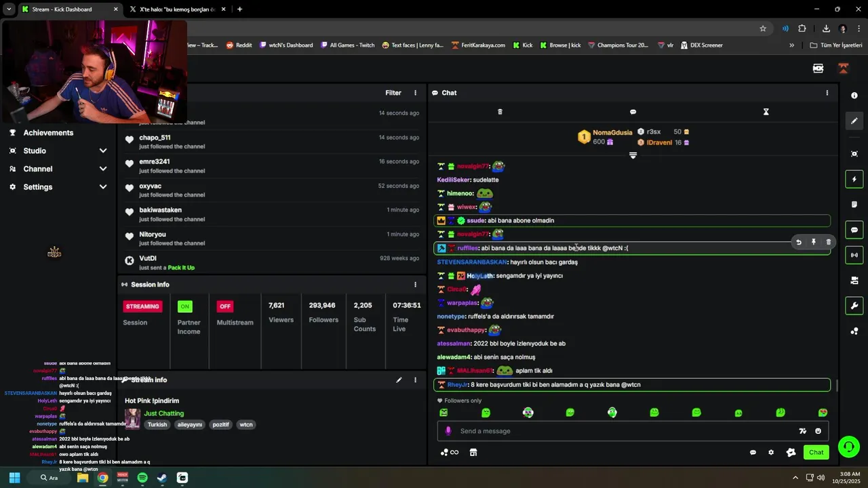
Task: Open the DEX Screener bookmark
Action: (x=701, y=45)
